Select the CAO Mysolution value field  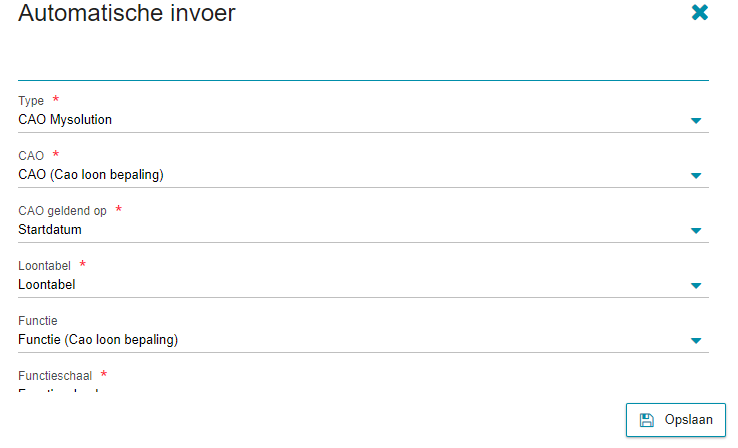[363, 120]
